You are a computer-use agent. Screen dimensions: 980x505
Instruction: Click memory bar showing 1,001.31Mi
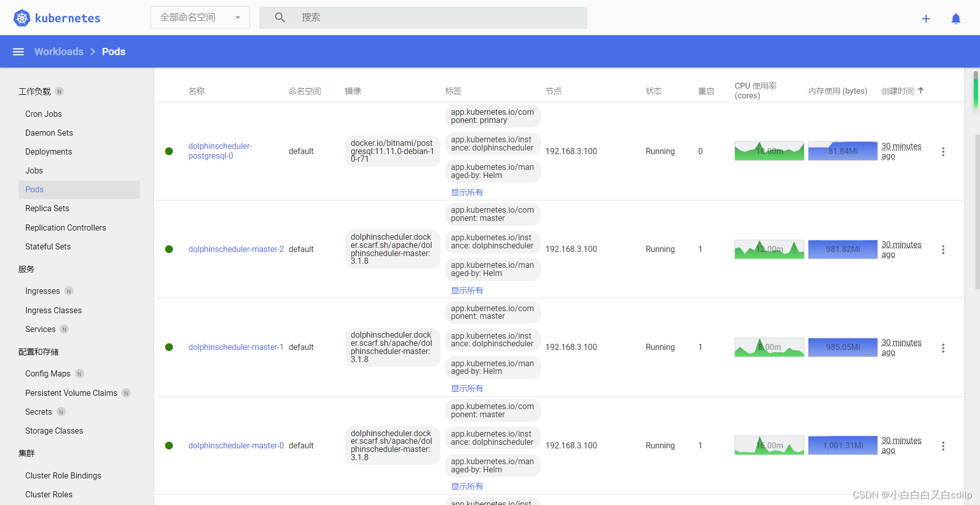coord(843,445)
